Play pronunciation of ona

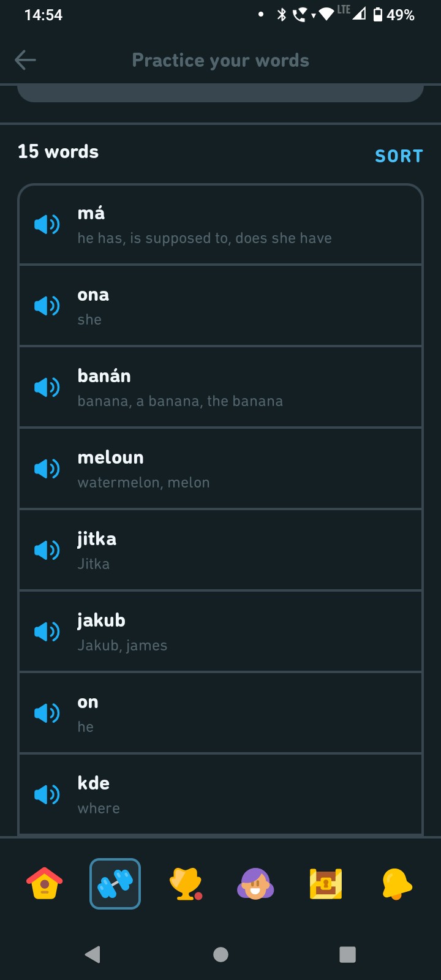point(47,306)
